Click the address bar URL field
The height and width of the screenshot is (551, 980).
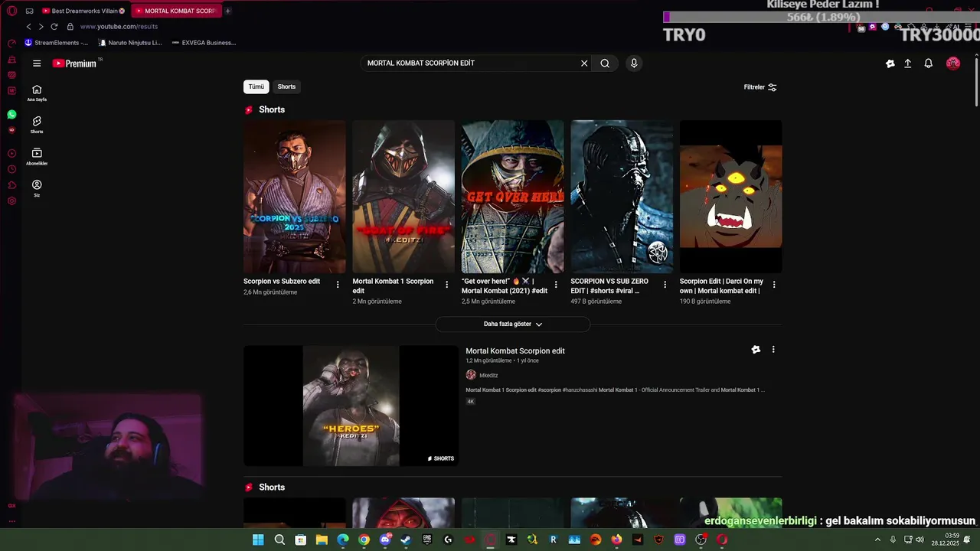point(119,27)
